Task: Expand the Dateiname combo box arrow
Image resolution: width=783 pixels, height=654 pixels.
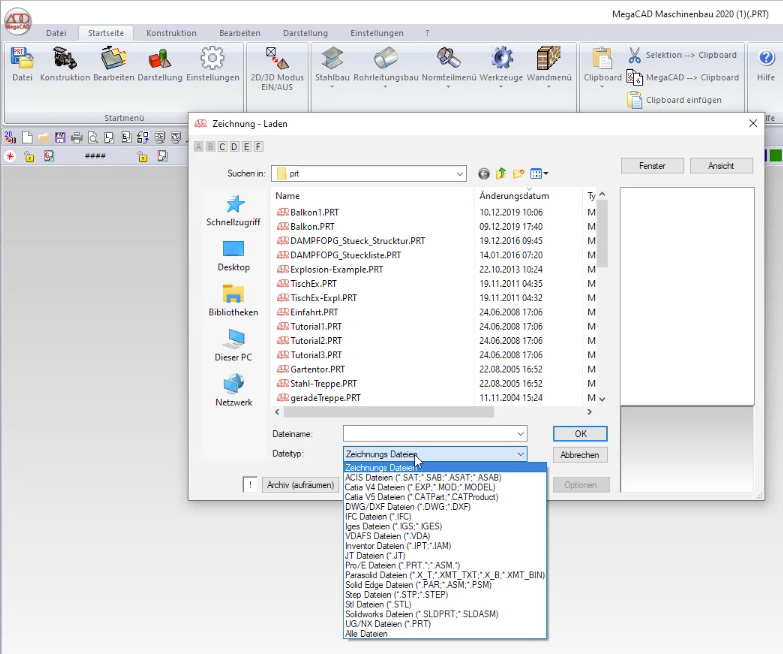Action: tap(520, 434)
